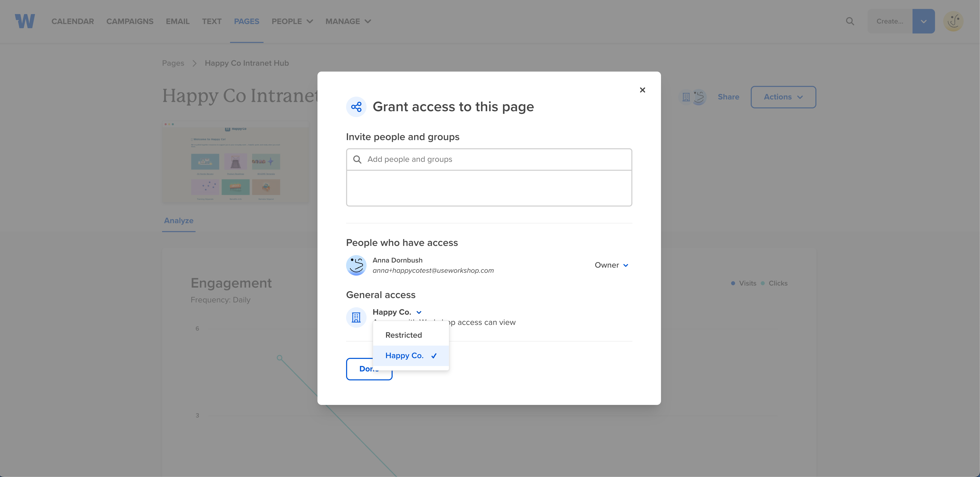
Task: Expand the MANAGE menu
Action: tap(348, 21)
